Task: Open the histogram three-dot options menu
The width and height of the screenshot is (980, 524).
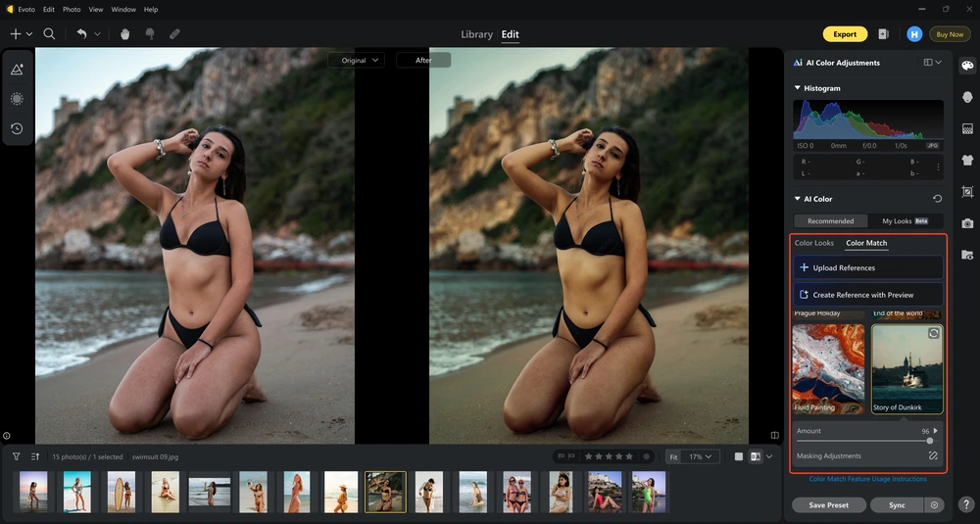Action: point(938,167)
